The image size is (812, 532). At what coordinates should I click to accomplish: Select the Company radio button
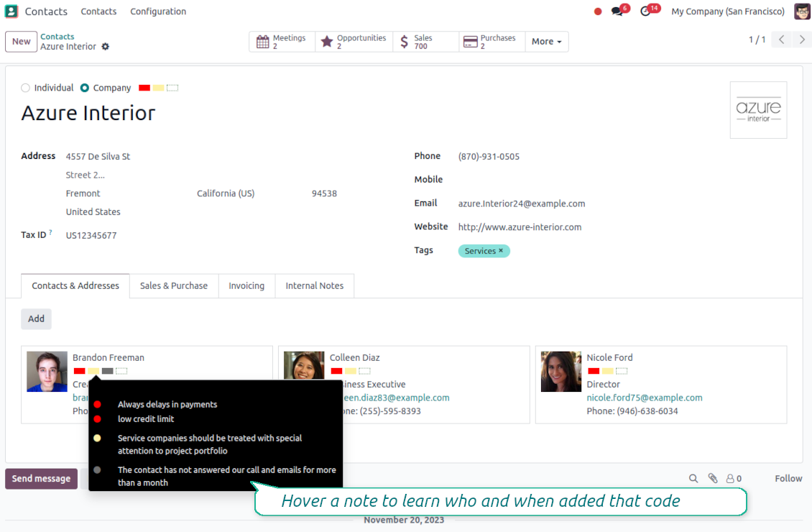84,88
